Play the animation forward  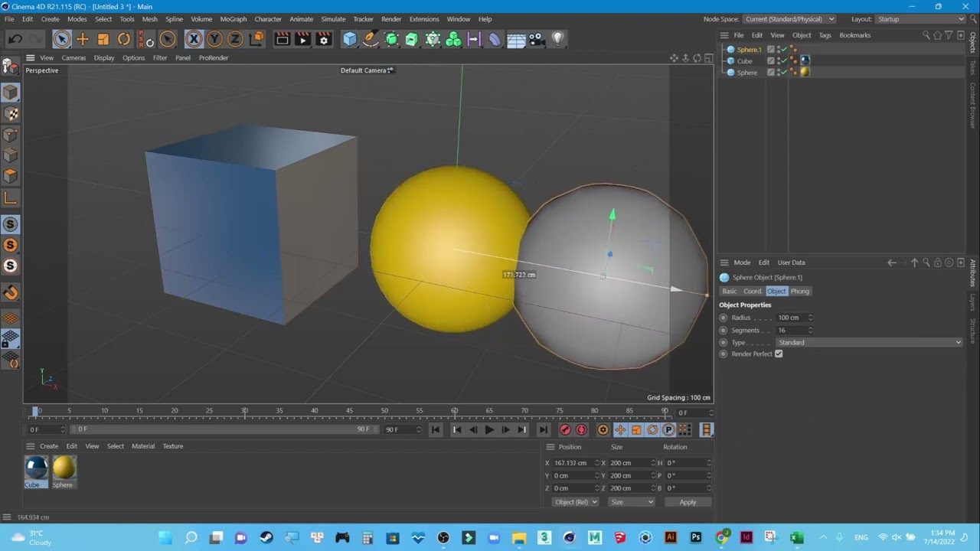[x=489, y=430]
